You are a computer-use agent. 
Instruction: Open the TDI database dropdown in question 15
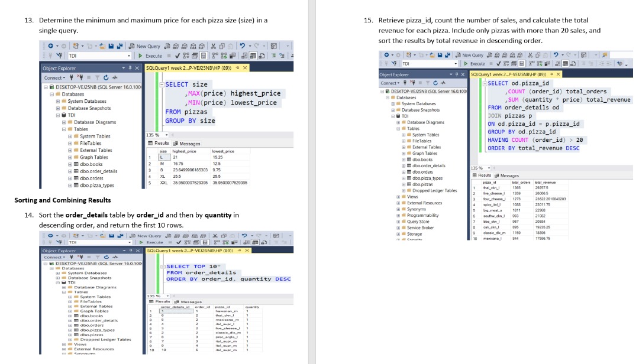(456, 64)
